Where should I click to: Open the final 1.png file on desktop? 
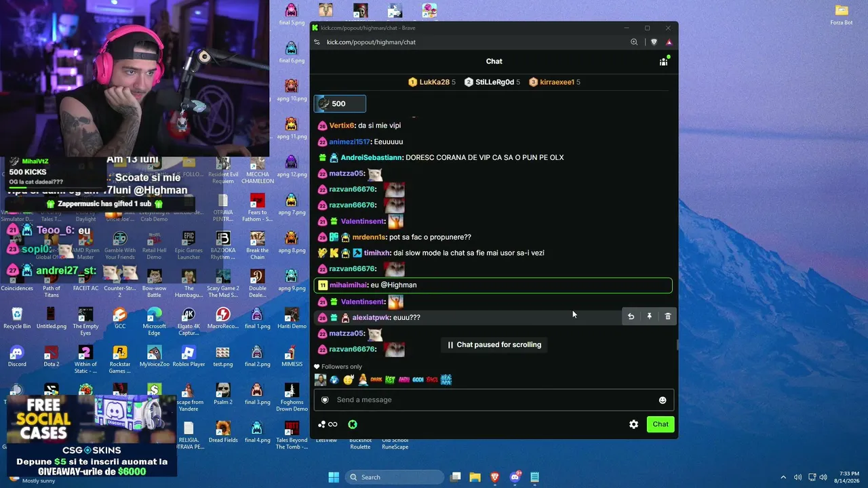click(x=257, y=319)
